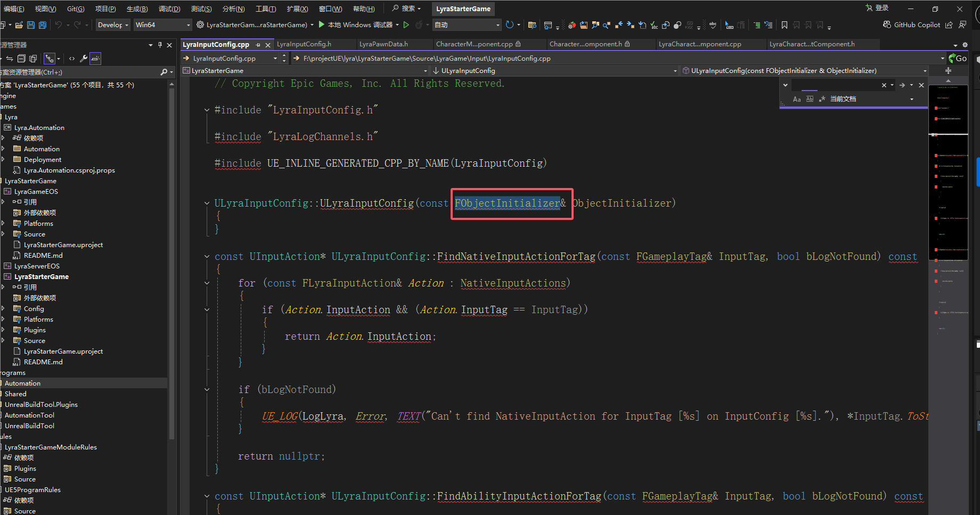Click the start without debugging icon
This screenshot has width=980, height=515.
(406, 25)
